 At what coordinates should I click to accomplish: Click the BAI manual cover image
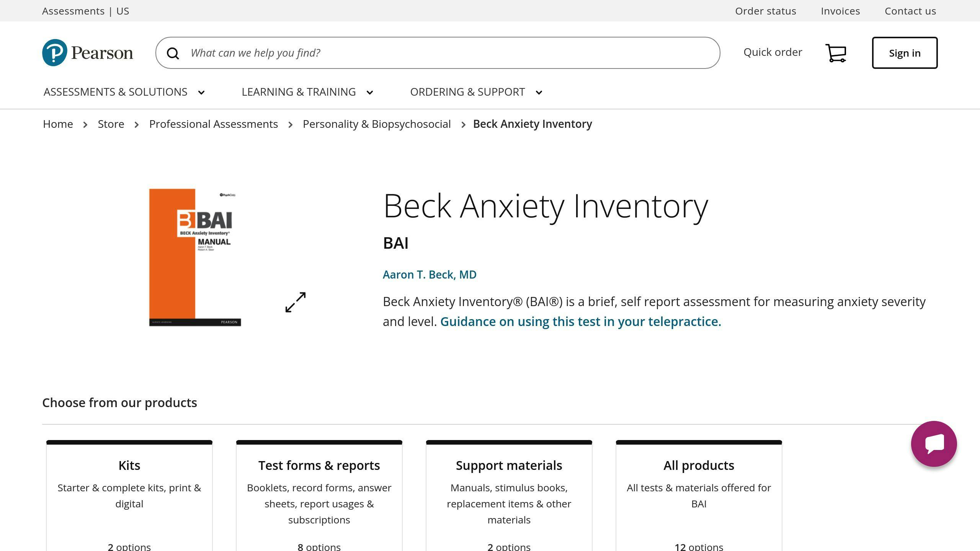[195, 257]
